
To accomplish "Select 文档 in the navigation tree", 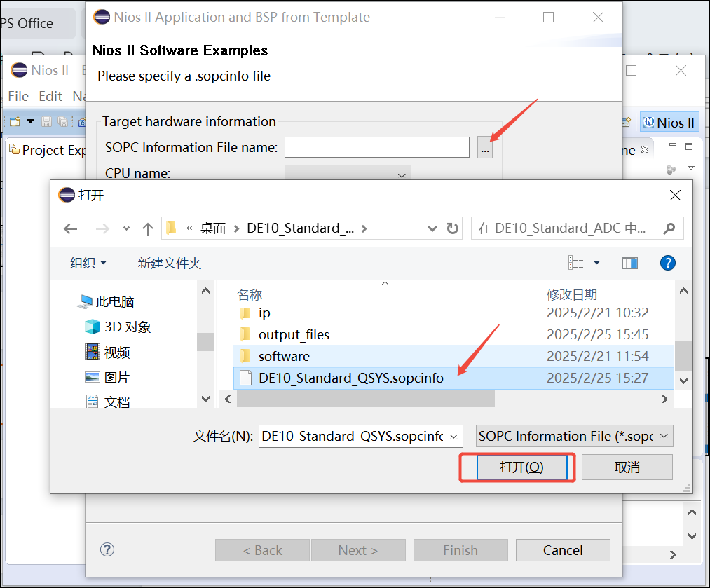I will point(108,402).
